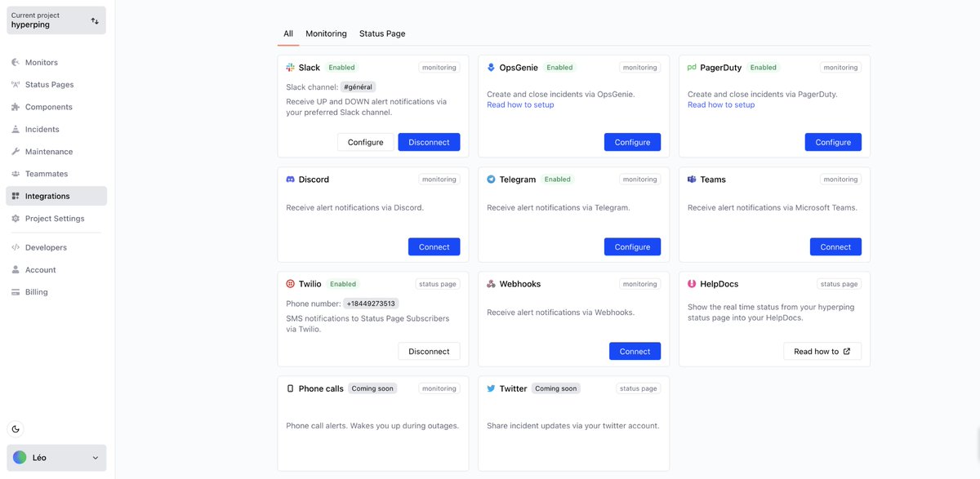Viewport: 980px width, 479px height.
Task: Open Billing in the sidebar
Action: (56, 292)
